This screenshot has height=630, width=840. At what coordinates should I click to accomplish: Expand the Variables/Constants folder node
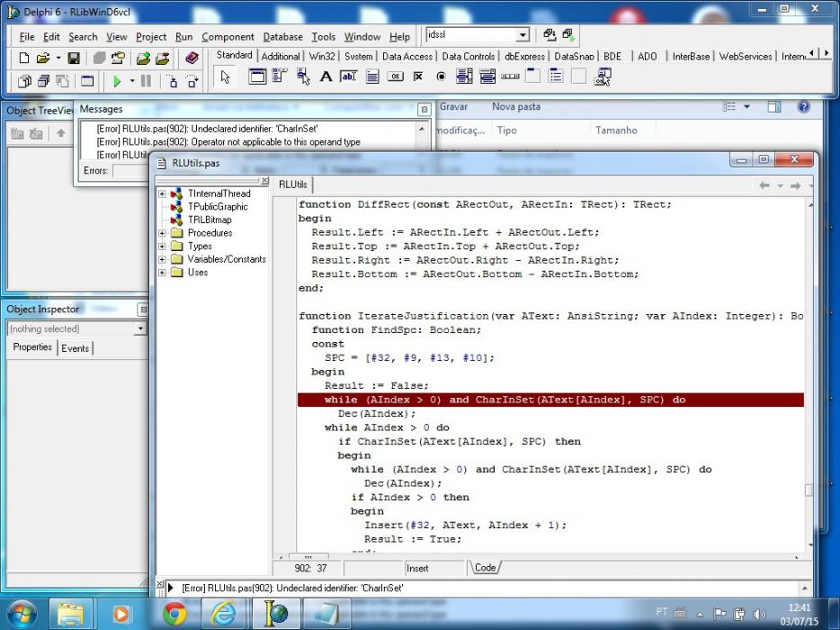coord(162,259)
